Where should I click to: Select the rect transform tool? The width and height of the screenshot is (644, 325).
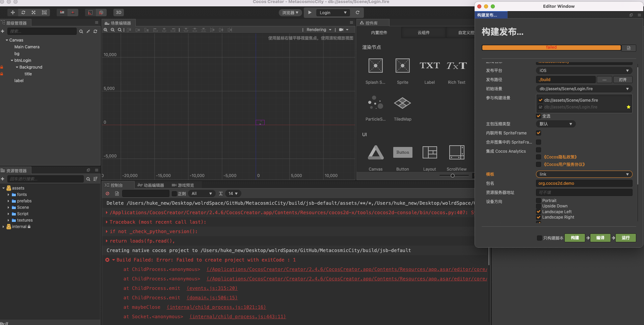(44, 12)
